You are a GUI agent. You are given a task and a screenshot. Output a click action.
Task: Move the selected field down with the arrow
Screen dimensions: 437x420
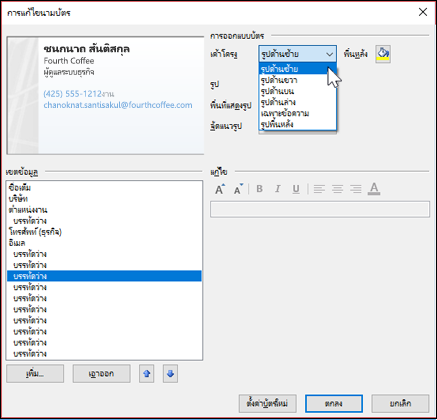[x=170, y=374]
